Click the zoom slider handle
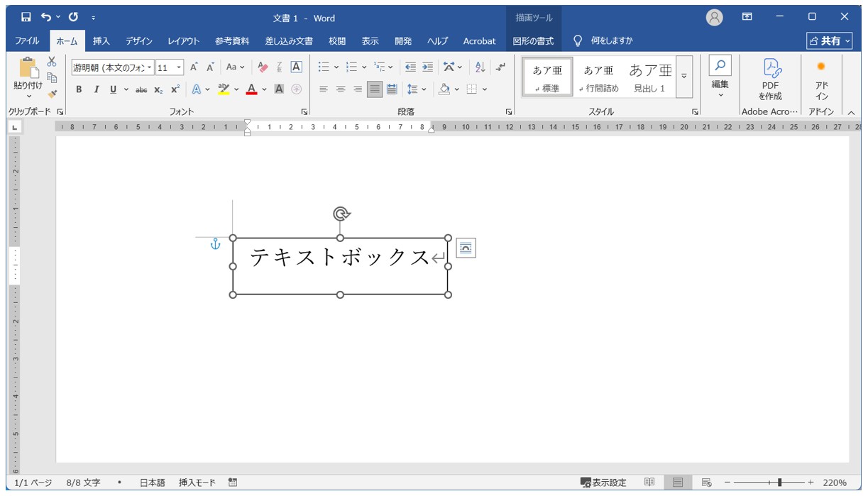This screenshot has width=868, height=496. pos(780,483)
